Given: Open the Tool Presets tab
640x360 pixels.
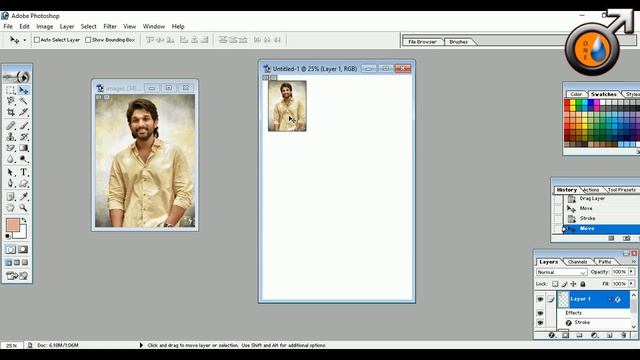Looking at the screenshot, I should tap(621, 190).
